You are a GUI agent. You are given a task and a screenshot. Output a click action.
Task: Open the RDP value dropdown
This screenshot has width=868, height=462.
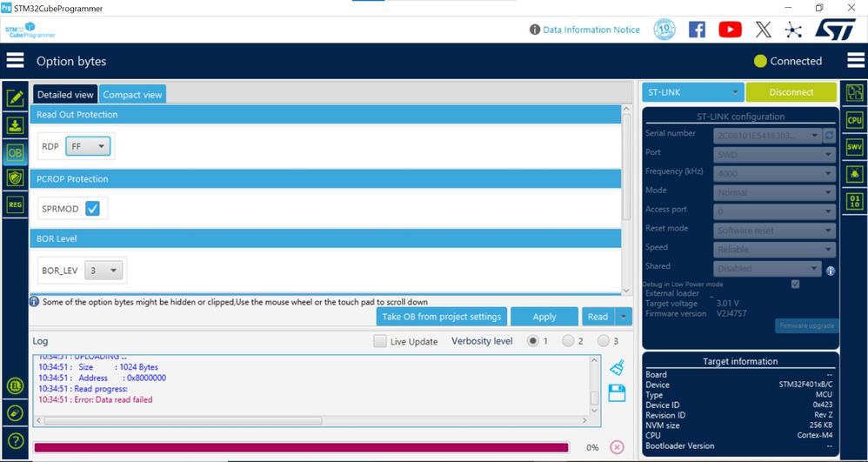tap(88, 146)
